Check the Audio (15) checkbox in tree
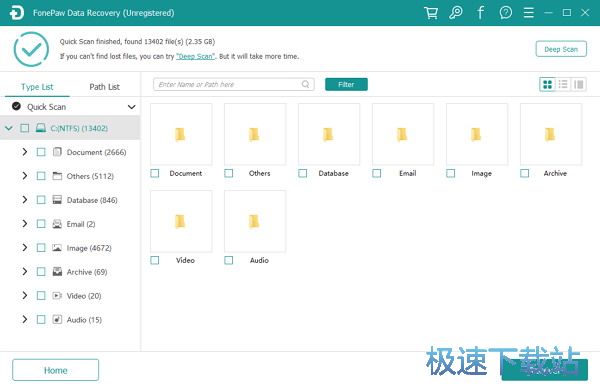 (x=41, y=319)
